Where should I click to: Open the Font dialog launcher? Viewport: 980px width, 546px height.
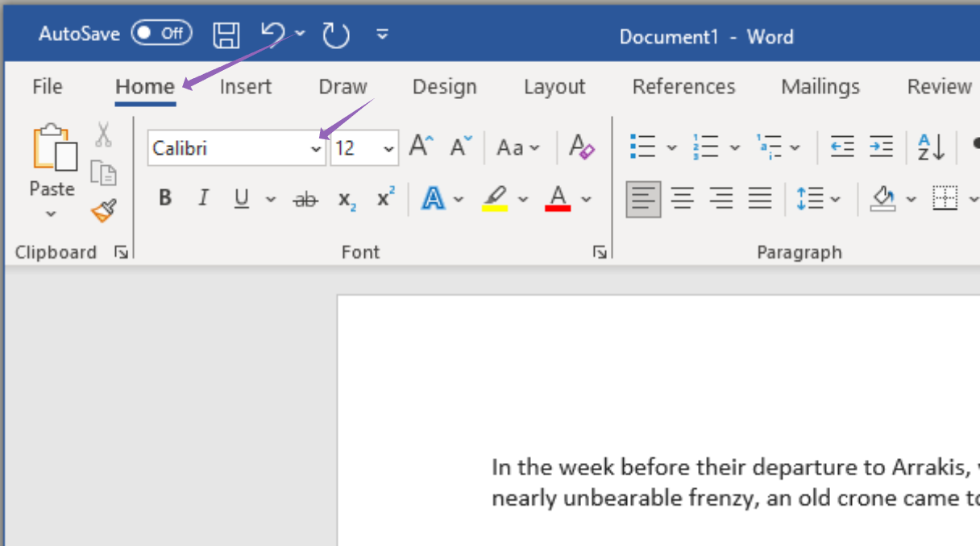tap(600, 253)
